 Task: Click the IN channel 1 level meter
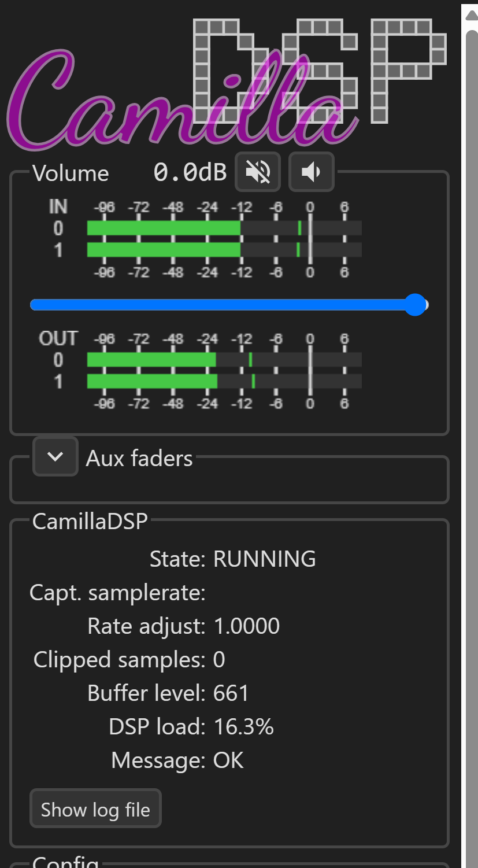click(224, 250)
